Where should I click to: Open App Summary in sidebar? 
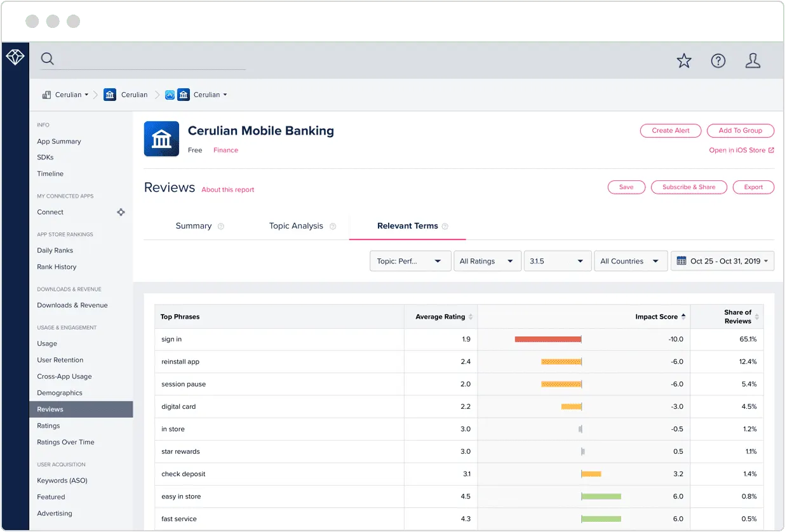[59, 142]
